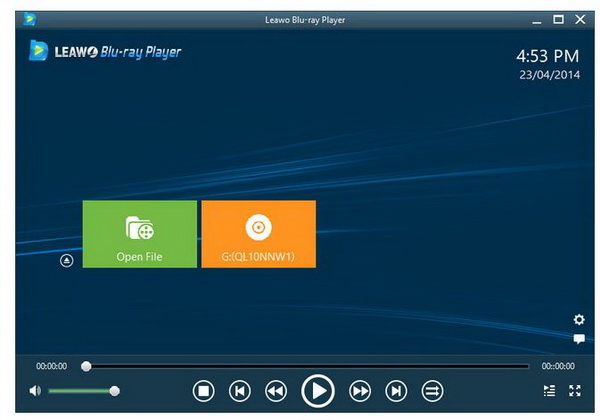Viewport: 600px width, 420px height.
Task: Mute audio via the speaker icon
Action: point(35,391)
